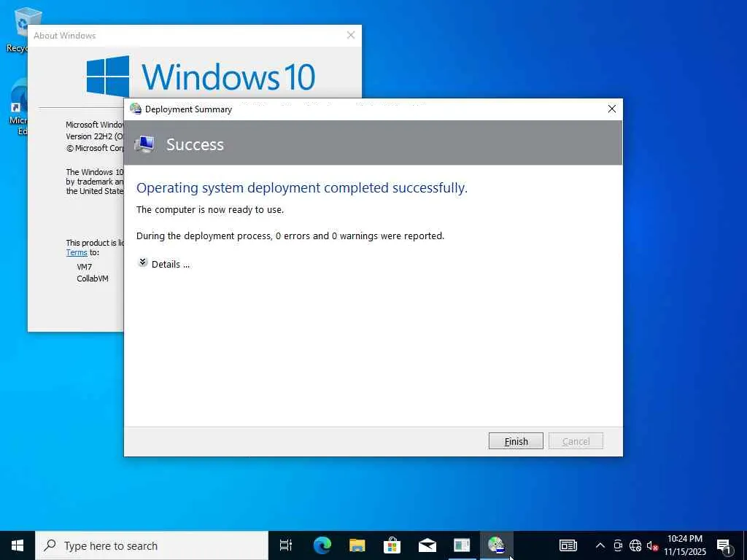Open File Explorer from the taskbar

pyautogui.click(x=357, y=545)
